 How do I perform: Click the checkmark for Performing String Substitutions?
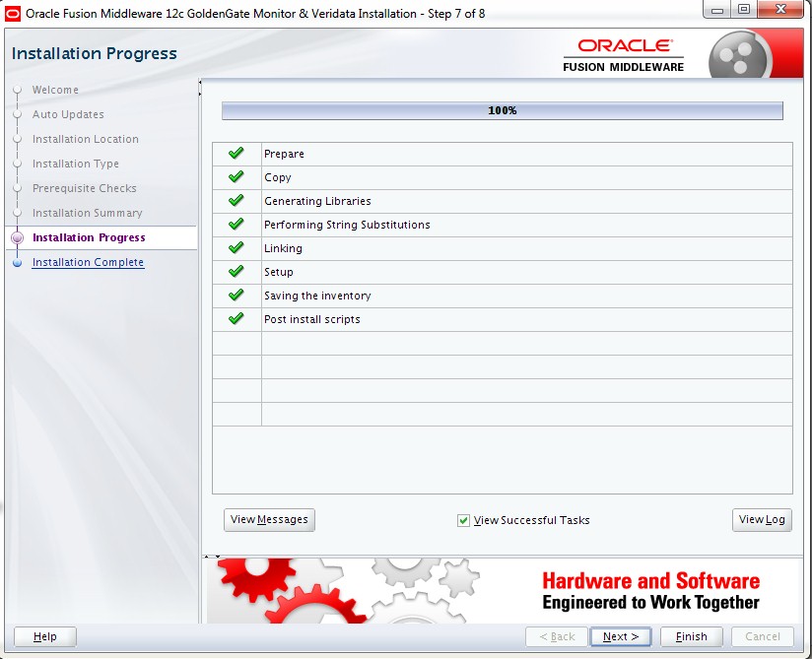237,225
